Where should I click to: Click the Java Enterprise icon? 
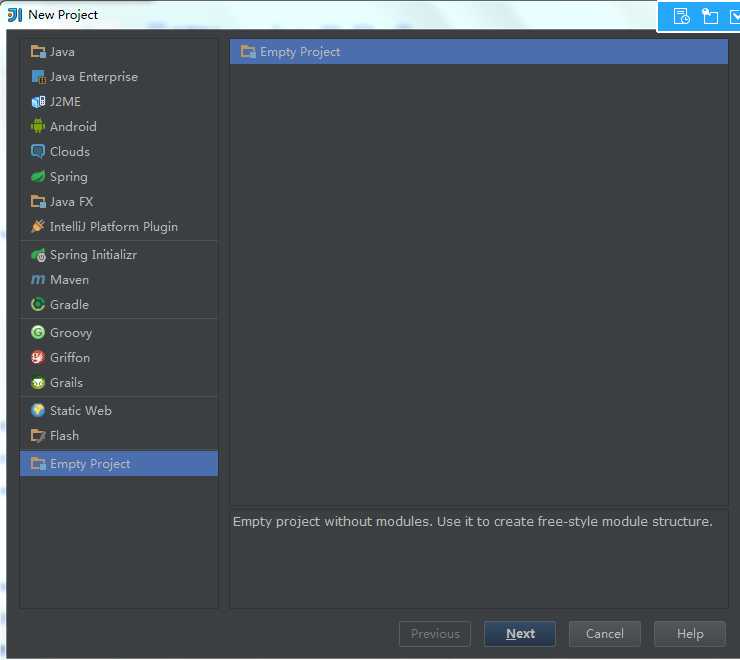click(x=38, y=76)
